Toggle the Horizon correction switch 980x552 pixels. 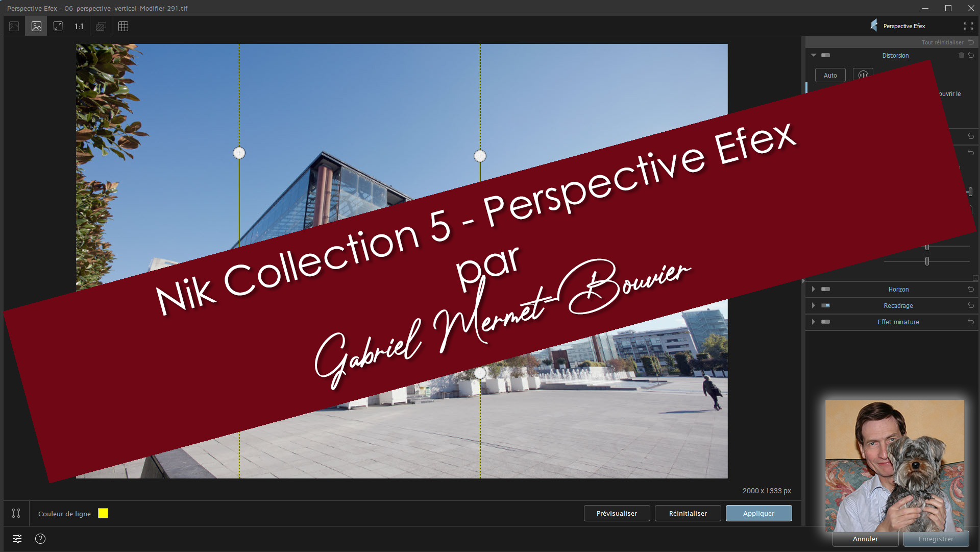(825, 289)
